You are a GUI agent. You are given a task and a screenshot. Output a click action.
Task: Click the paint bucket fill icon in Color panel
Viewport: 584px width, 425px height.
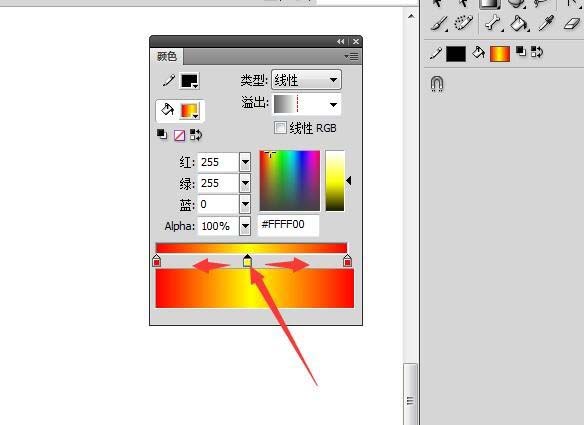[167, 110]
